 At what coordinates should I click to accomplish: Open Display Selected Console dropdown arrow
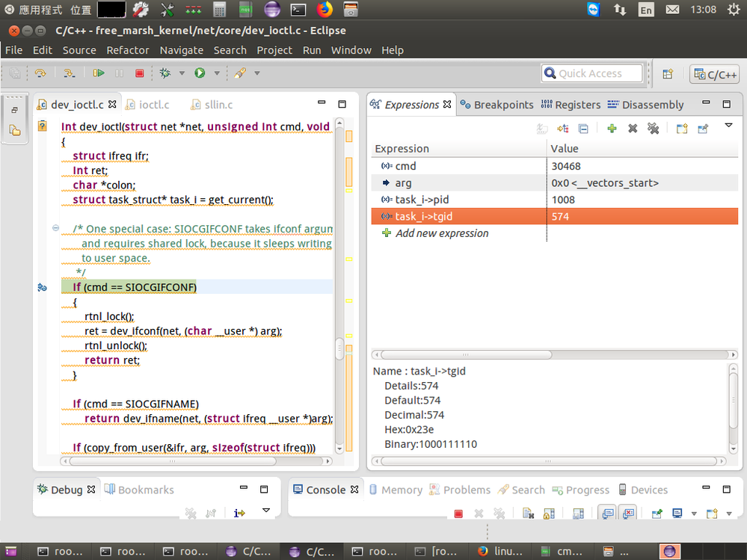(694, 514)
